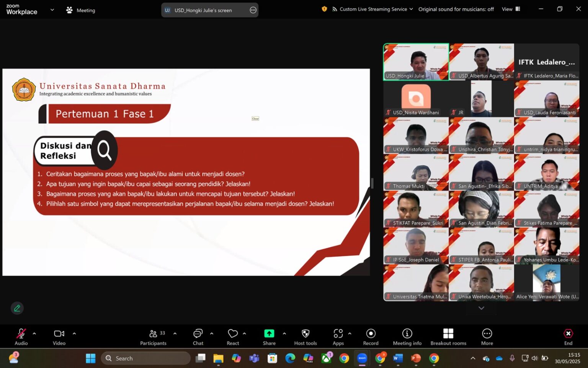Screen dimensions: 588x368
Task: Select USD_Hongki Julie video thumbnail
Action: click(x=416, y=62)
